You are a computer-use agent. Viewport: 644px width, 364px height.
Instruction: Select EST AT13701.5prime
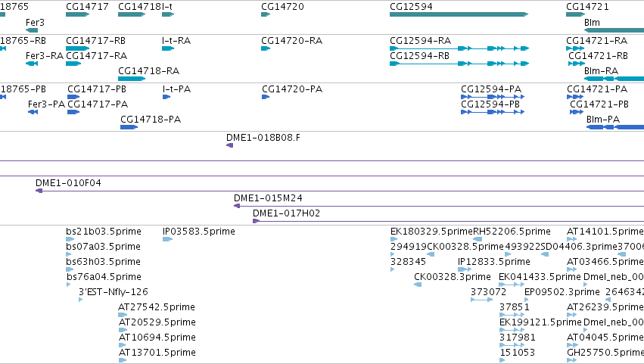pos(157,353)
